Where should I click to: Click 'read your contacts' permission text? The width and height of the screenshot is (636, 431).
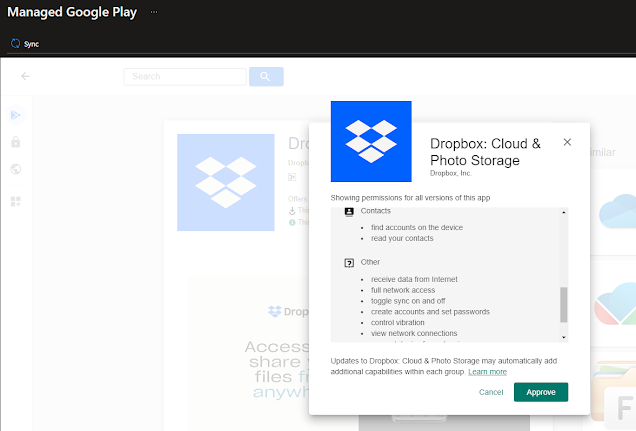coord(402,238)
